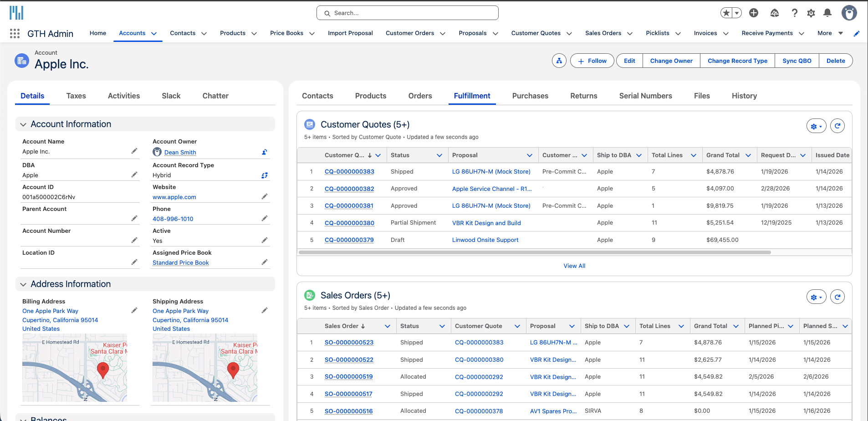
Task: Switch to the Taxes tab
Action: (x=76, y=96)
